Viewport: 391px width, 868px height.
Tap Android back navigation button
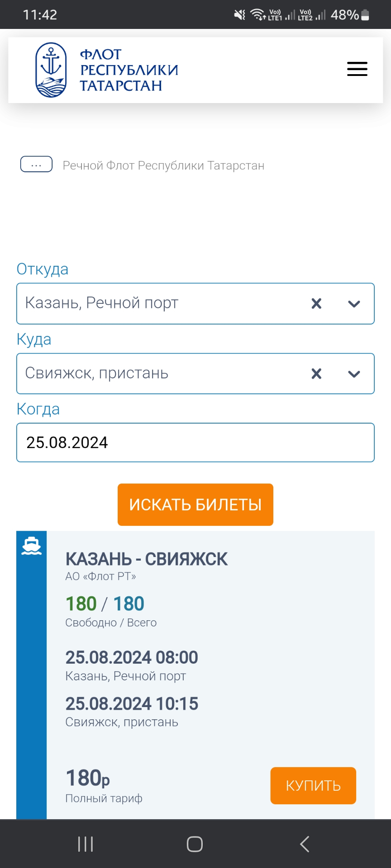click(x=305, y=844)
